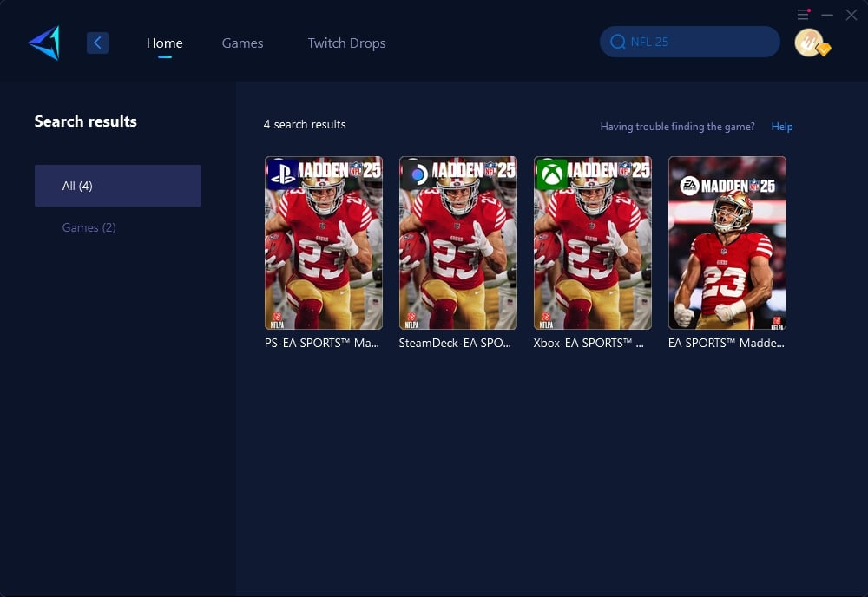Click the 'Search results' heading
868x597 pixels.
click(85, 121)
